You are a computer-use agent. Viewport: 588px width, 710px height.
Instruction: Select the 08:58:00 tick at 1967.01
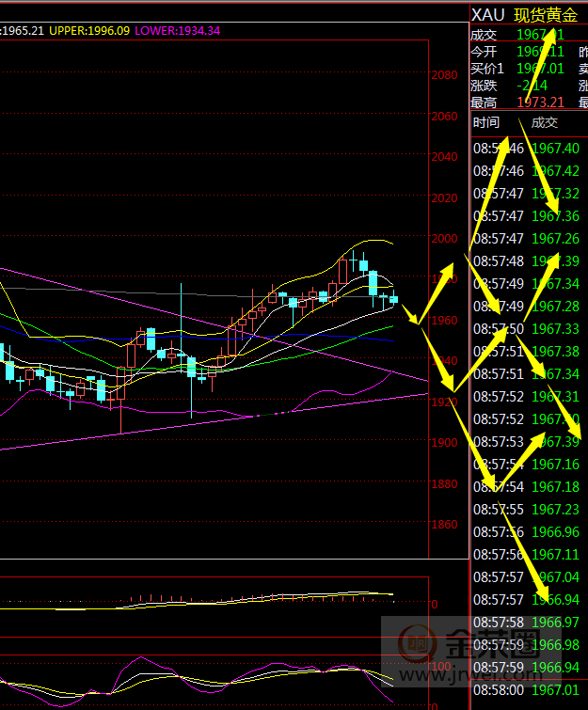pyautogui.click(x=527, y=690)
